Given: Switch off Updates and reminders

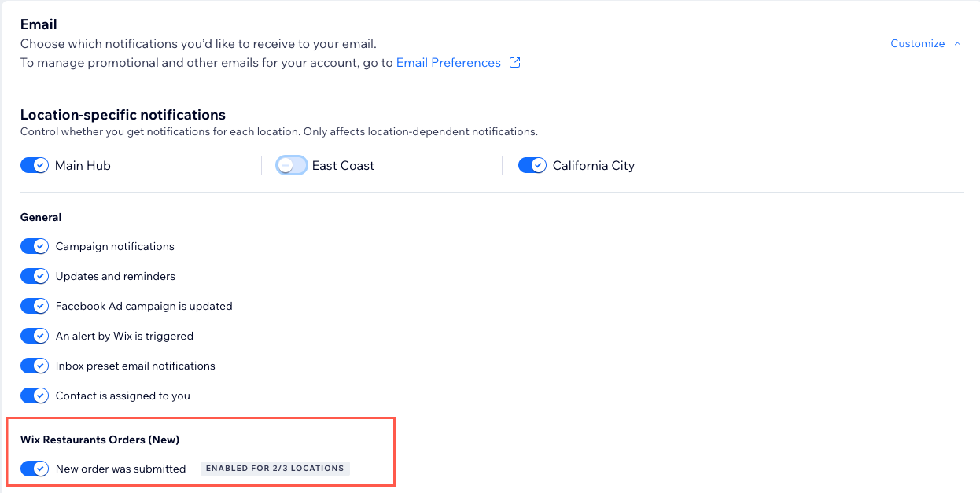Looking at the screenshot, I should (35, 277).
